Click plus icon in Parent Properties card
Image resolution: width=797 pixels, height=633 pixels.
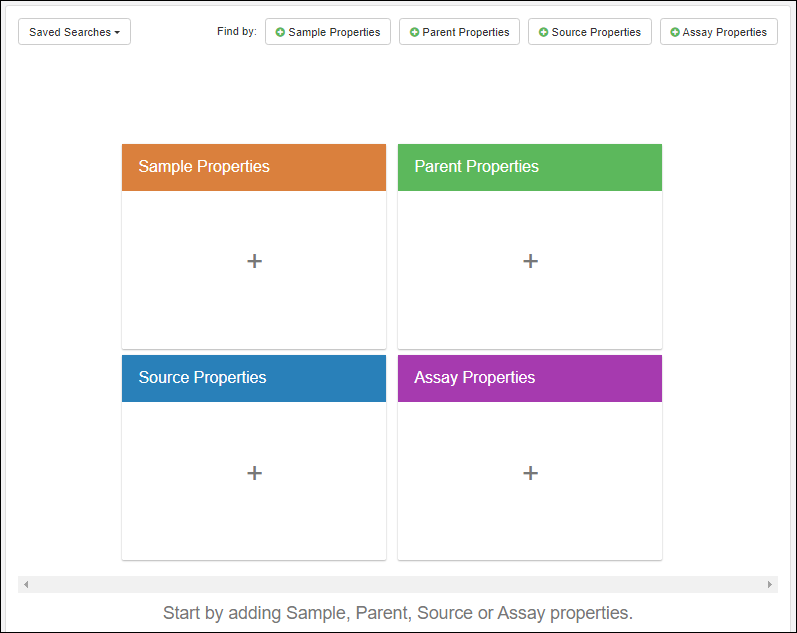[530, 261]
